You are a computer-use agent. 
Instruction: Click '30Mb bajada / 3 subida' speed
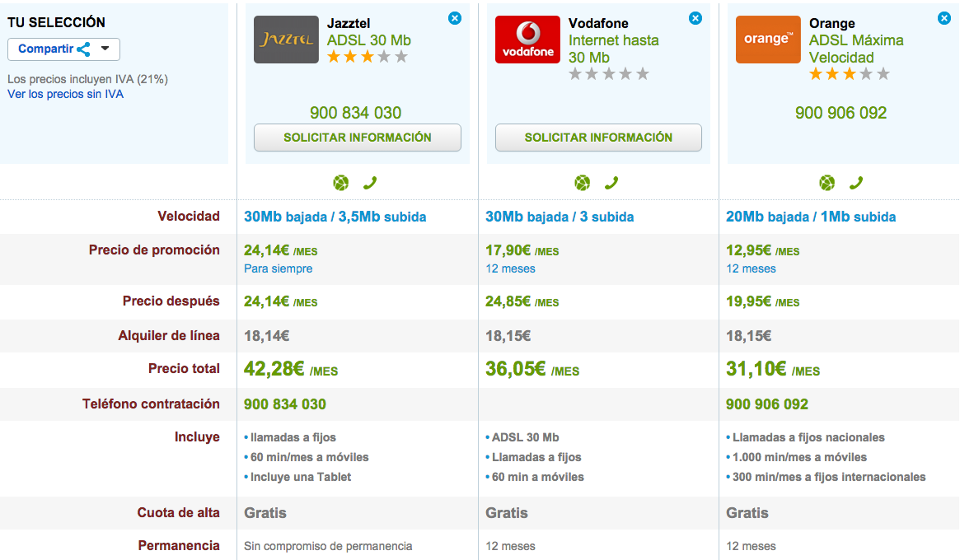click(x=560, y=217)
